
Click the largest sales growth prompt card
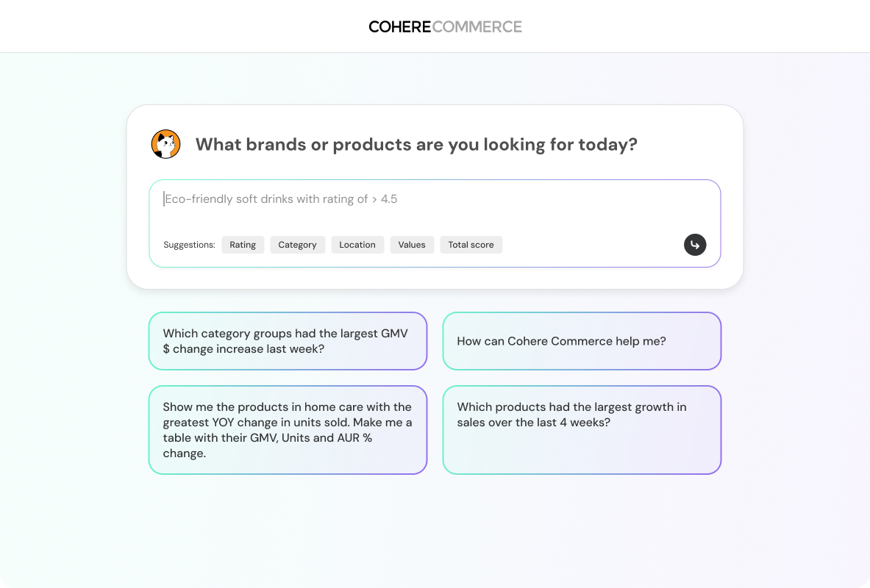tap(582, 430)
